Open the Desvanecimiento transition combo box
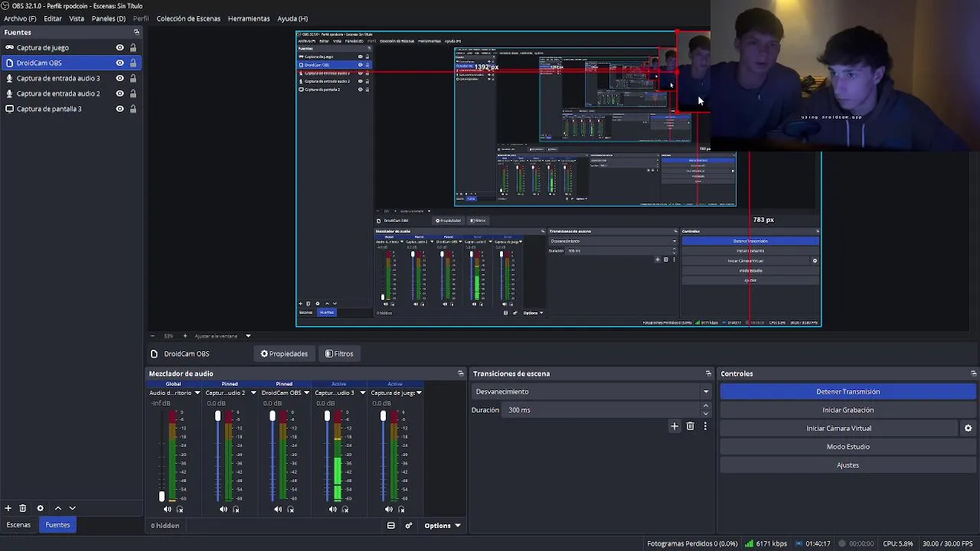Screen dimensions: 980x551 (591, 392)
